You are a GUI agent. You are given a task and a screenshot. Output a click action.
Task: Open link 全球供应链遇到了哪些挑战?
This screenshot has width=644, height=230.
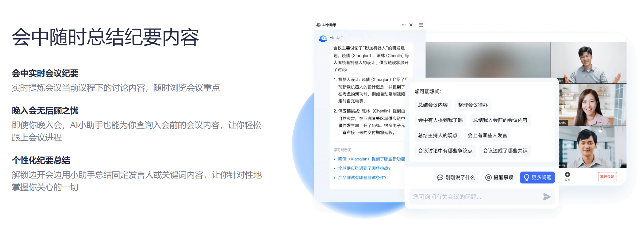point(364,168)
